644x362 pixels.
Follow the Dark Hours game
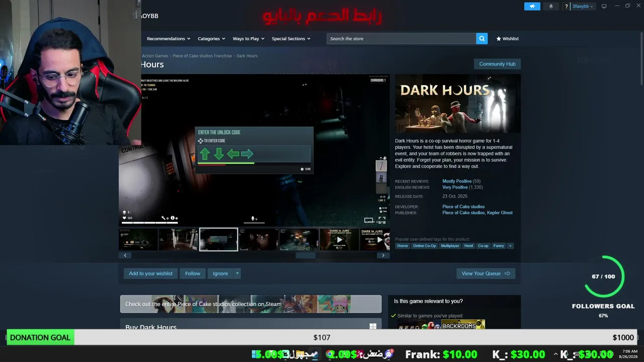click(193, 274)
